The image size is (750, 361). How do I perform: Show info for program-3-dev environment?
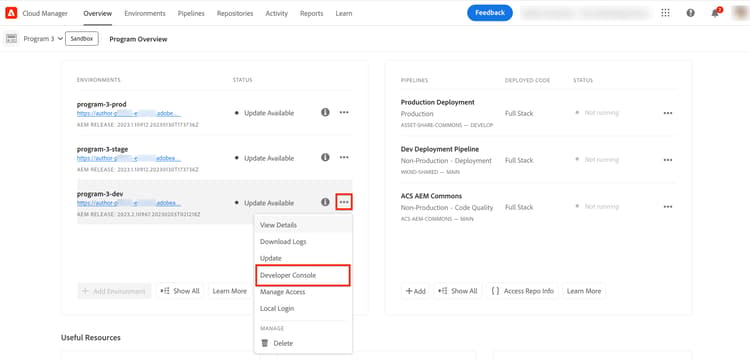pyautogui.click(x=325, y=202)
